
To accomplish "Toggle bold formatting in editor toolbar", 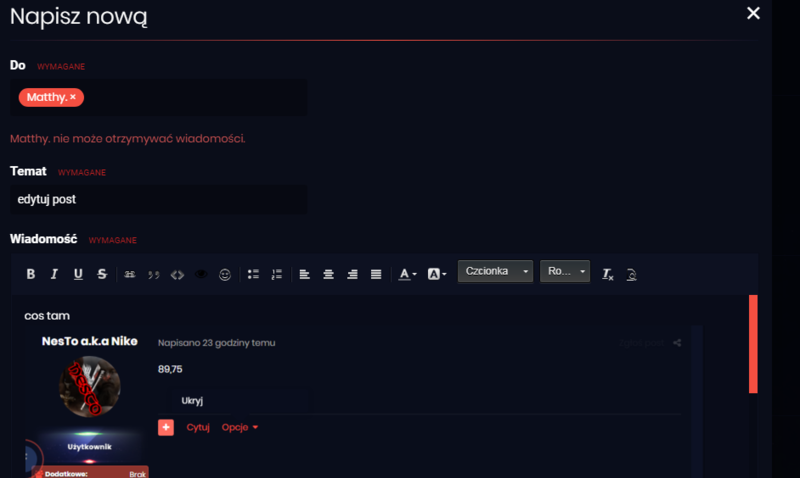I will click(x=31, y=274).
